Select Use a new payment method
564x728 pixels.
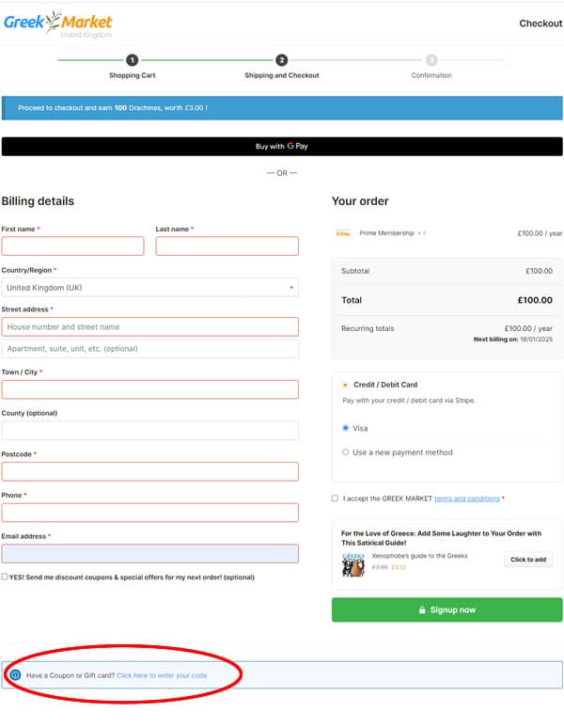tap(346, 452)
